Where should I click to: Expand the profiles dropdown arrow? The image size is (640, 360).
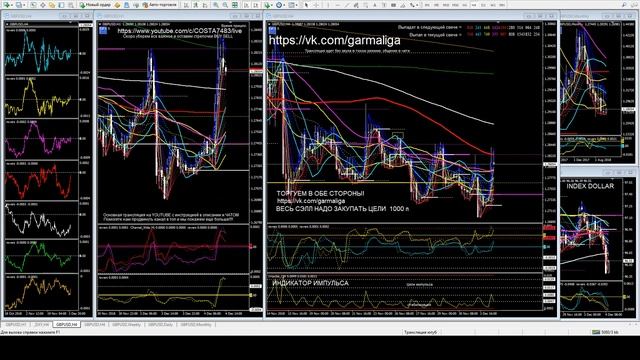24,5
